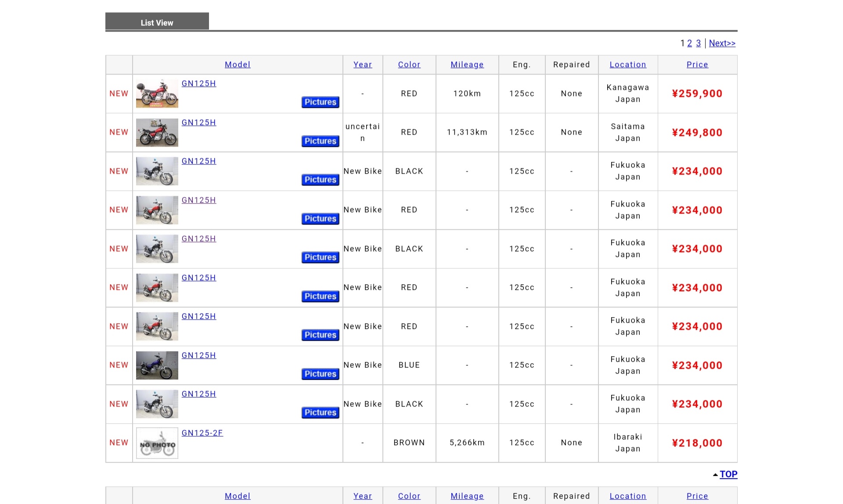Click the 120km mileage cell
The width and height of the screenshot is (843, 504).
467,93
